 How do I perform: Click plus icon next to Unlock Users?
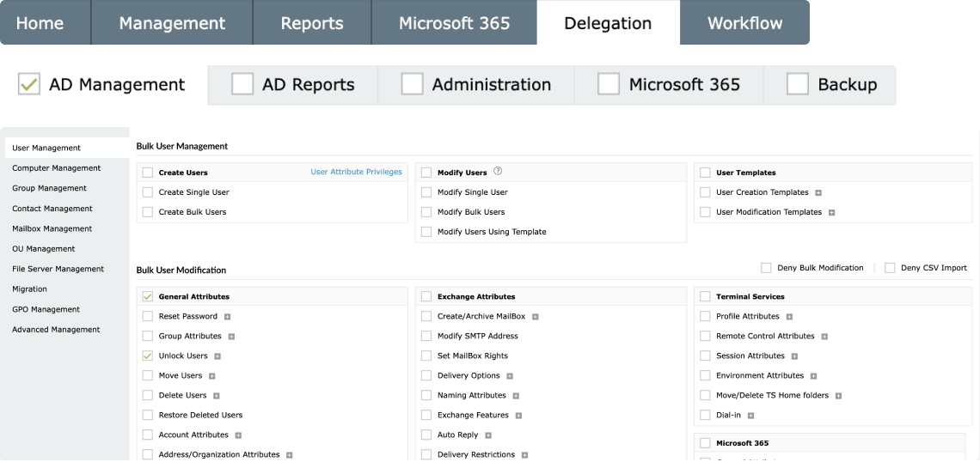217,356
